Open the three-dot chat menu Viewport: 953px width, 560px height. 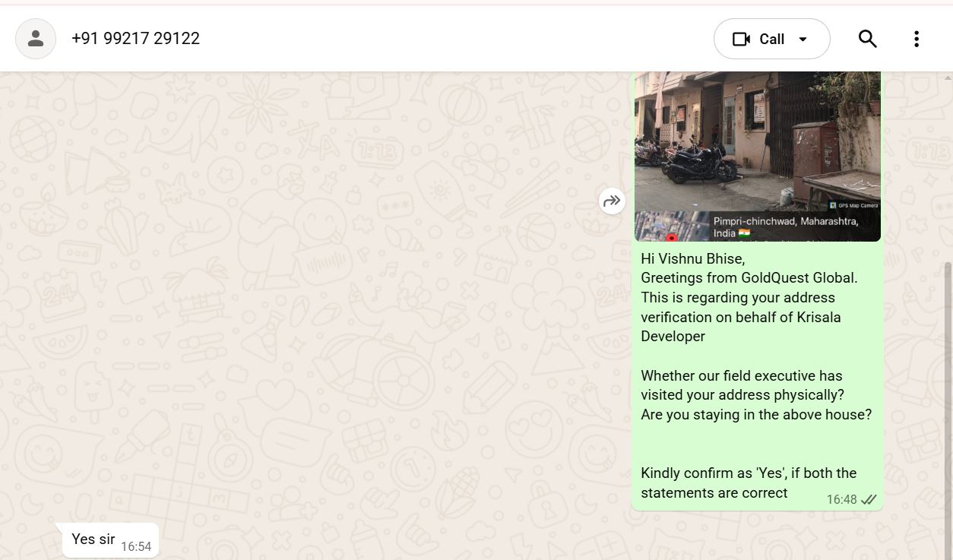coord(916,39)
